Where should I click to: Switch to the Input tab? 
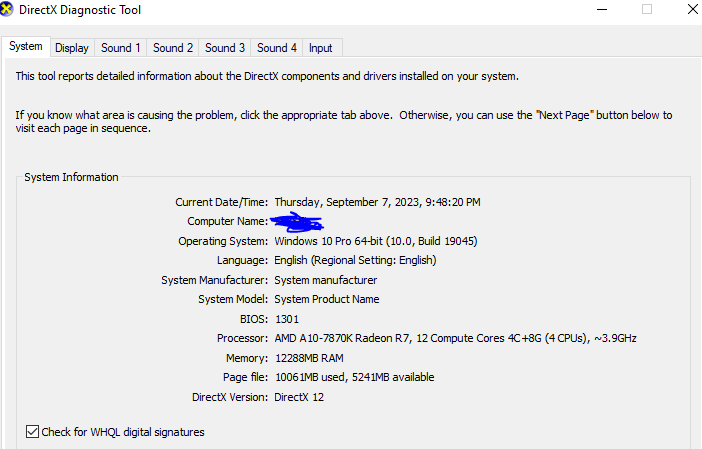[x=321, y=48]
